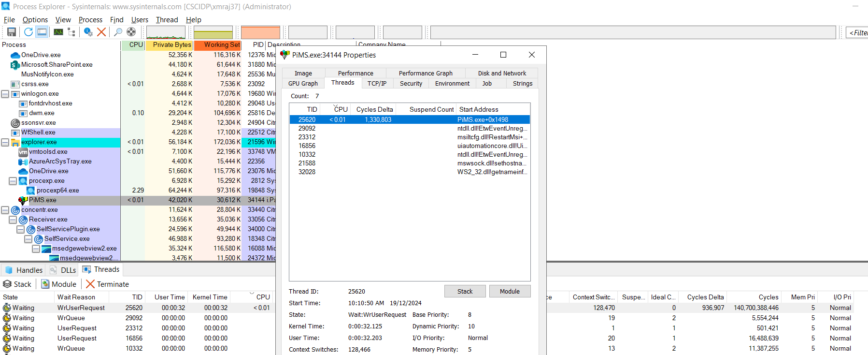868x355 pixels.
Task: Click the Show Process Tree toolbar icon
Action: click(71, 32)
